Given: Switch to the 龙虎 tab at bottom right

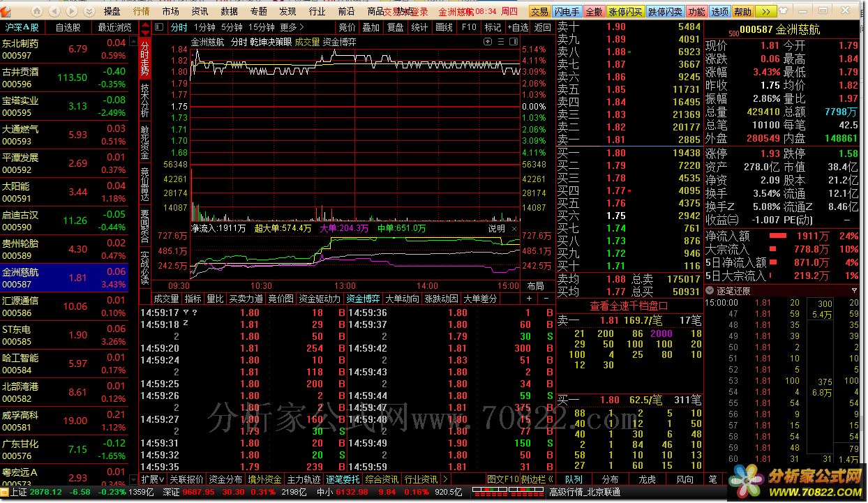Looking at the screenshot, I should pos(647,479).
